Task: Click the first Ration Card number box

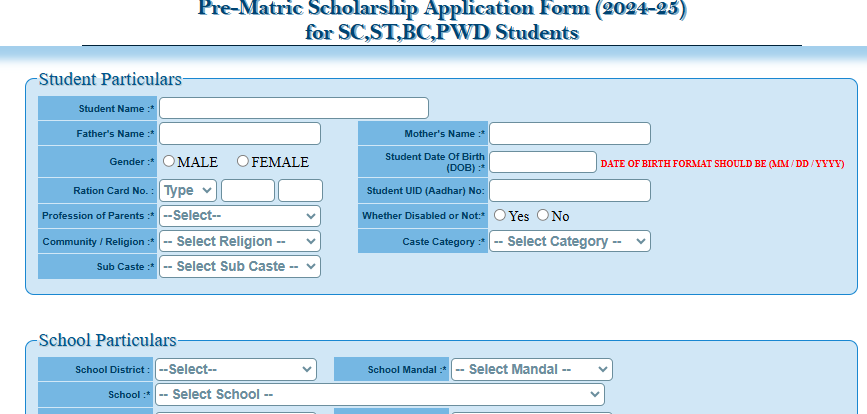Action: click(248, 191)
